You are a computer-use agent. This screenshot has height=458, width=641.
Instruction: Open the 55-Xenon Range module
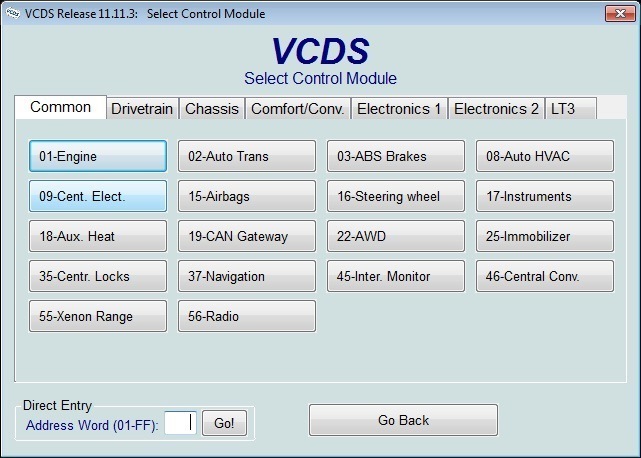pos(98,316)
